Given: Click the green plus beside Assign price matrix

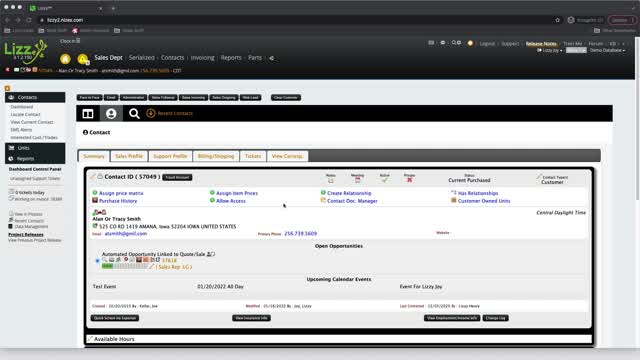Looking at the screenshot, I should tap(95, 193).
